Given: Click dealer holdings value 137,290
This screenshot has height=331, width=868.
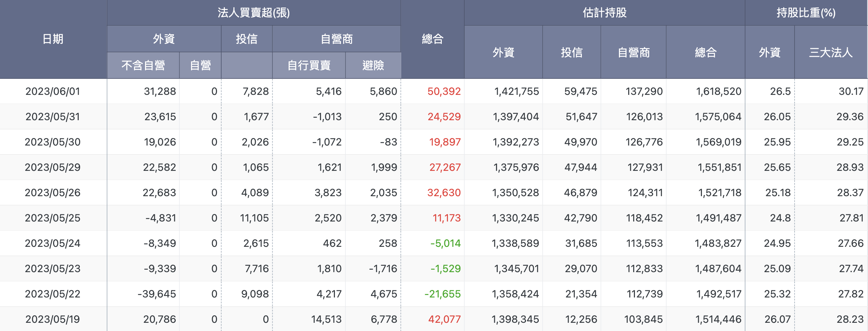Looking at the screenshot, I should click(x=644, y=91).
